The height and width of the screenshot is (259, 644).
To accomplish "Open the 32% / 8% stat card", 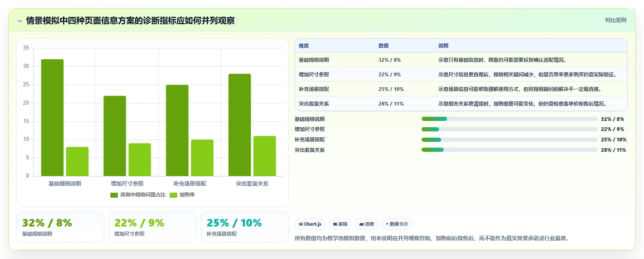I will coord(60,227).
